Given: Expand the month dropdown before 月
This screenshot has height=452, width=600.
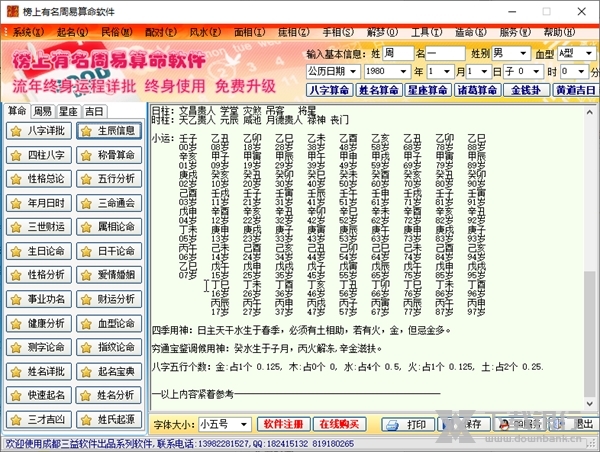Looking at the screenshot, I should [446, 72].
